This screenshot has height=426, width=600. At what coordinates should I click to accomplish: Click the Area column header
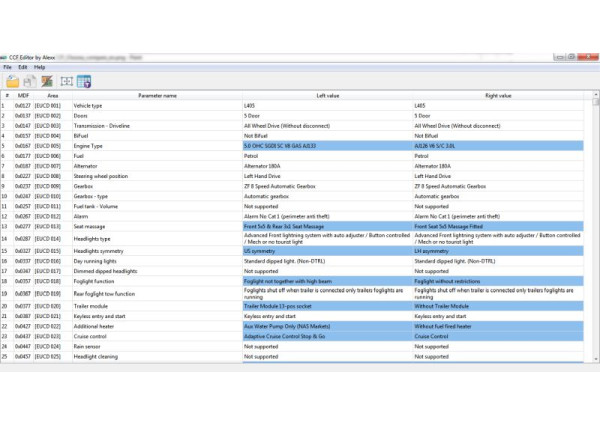tap(52, 96)
